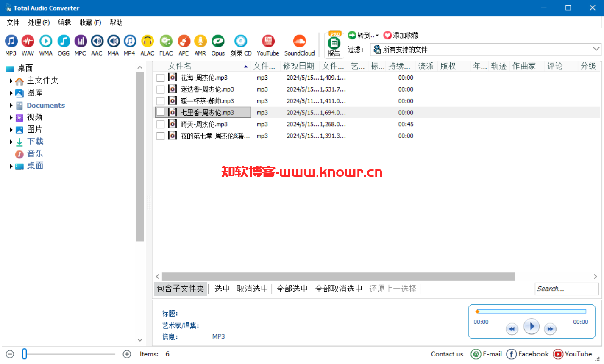This screenshot has width=604, height=364.
Task: Sort by the 修改日期 column header
Action: [299, 66]
